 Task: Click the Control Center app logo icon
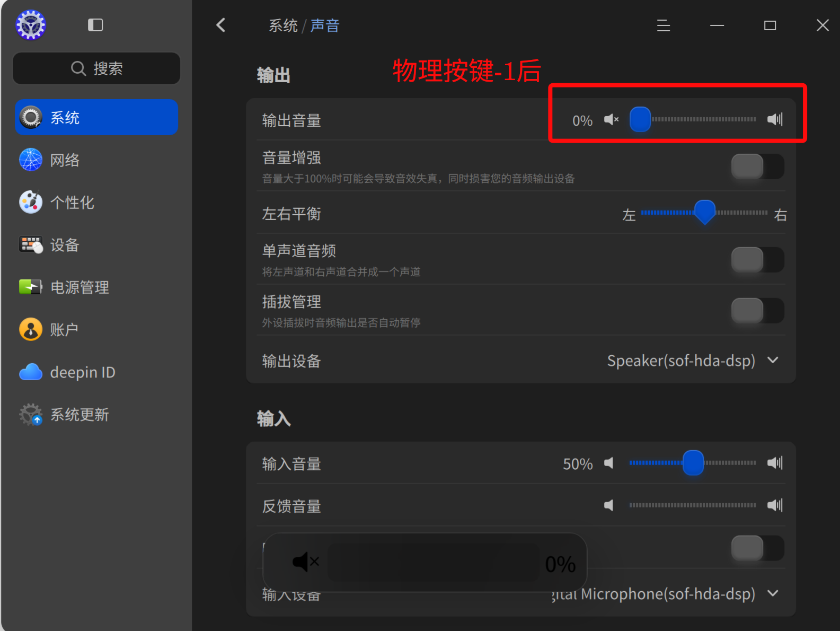pos(31,25)
